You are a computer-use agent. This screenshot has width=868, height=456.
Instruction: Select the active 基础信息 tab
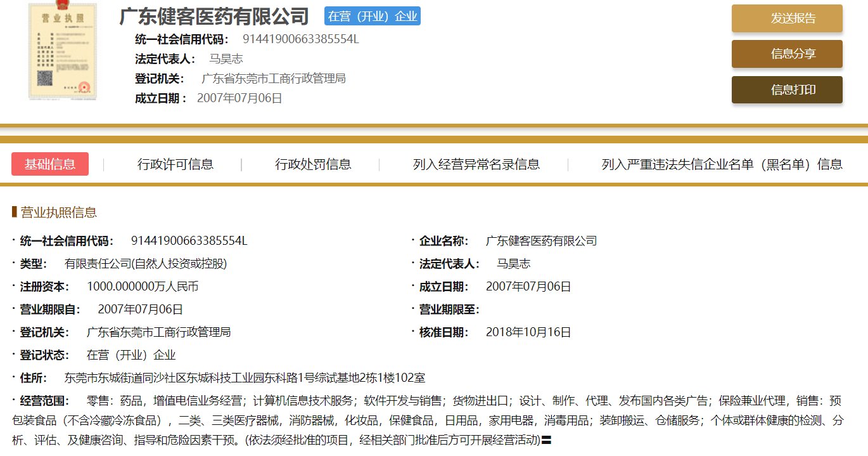click(49, 164)
